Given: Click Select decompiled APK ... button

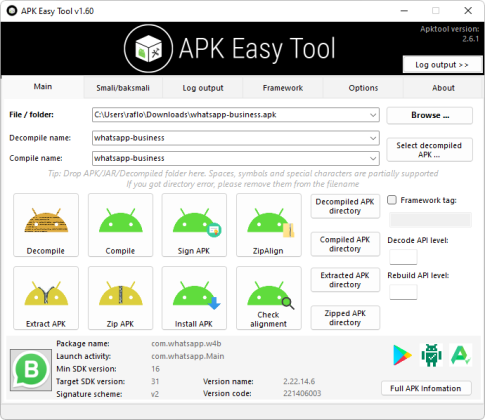Looking at the screenshot, I should [x=430, y=150].
